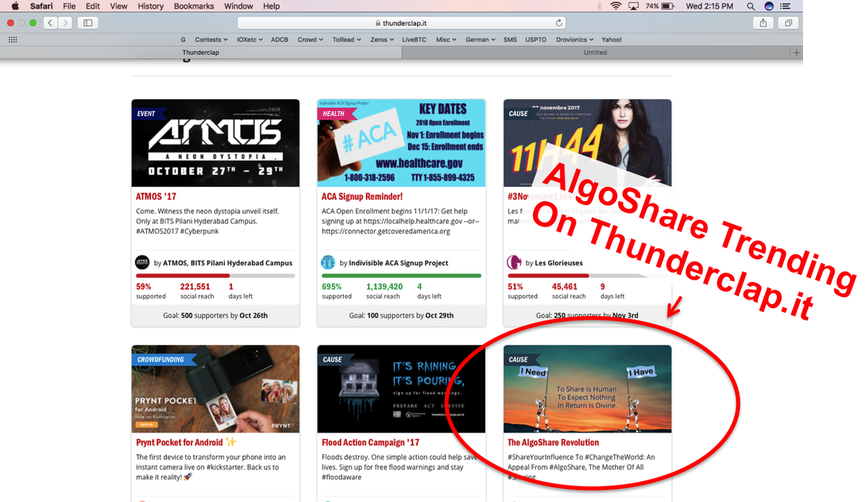868x502 pixels.
Task: Open the Siri icon in menu bar
Action: click(769, 6)
